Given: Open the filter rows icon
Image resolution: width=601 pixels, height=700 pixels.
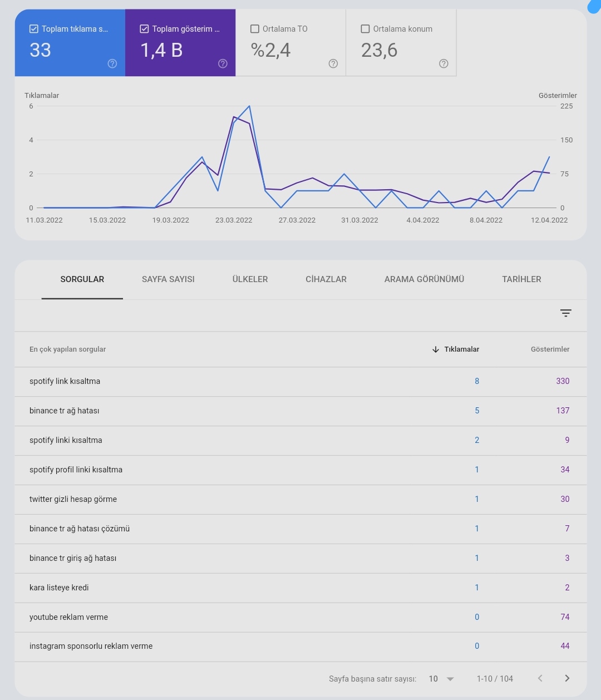Looking at the screenshot, I should click(565, 313).
